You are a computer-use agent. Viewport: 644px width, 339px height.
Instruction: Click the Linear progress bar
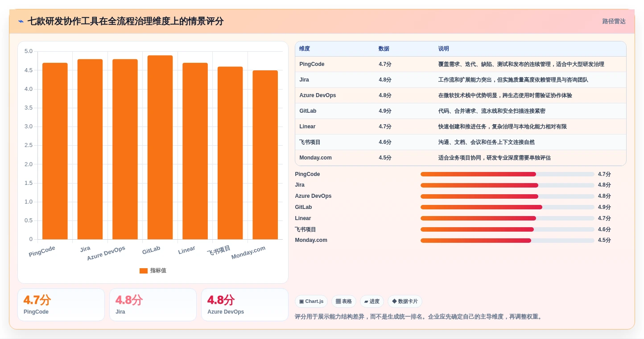507,218
